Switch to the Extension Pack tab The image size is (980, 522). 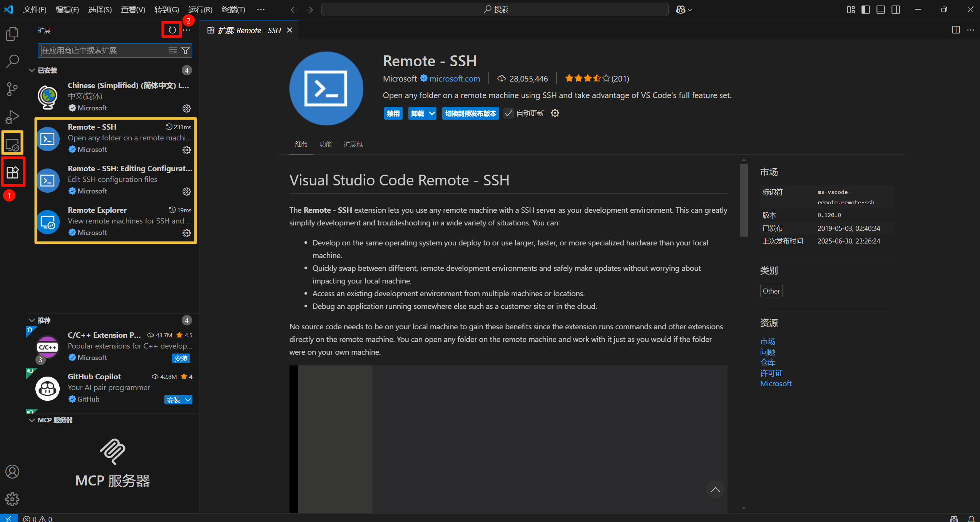tap(353, 144)
